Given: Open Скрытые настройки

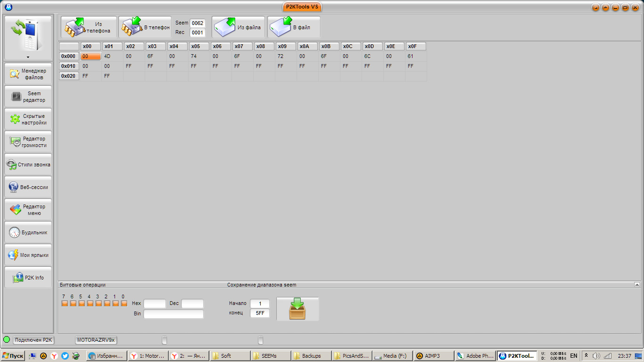Looking at the screenshot, I should [28, 119].
